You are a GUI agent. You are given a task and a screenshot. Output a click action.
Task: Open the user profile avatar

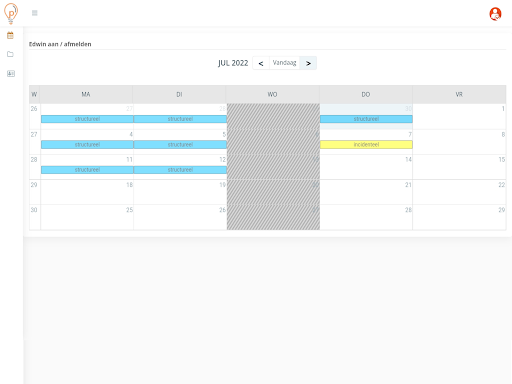(x=495, y=14)
